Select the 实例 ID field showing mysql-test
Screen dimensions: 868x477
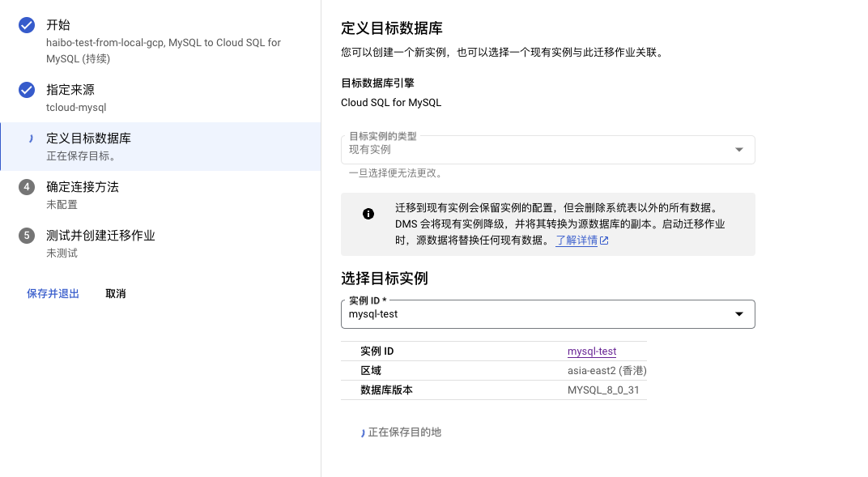(x=548, y=314)
